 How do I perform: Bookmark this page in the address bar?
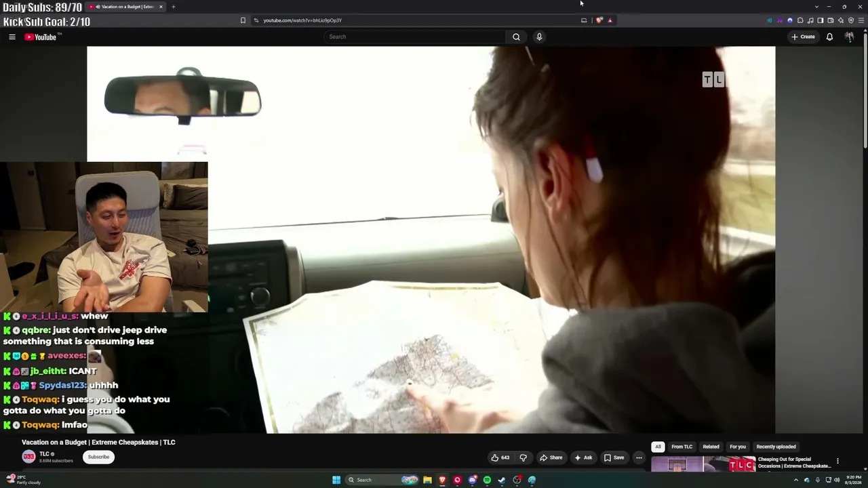[x=243, y=20]
